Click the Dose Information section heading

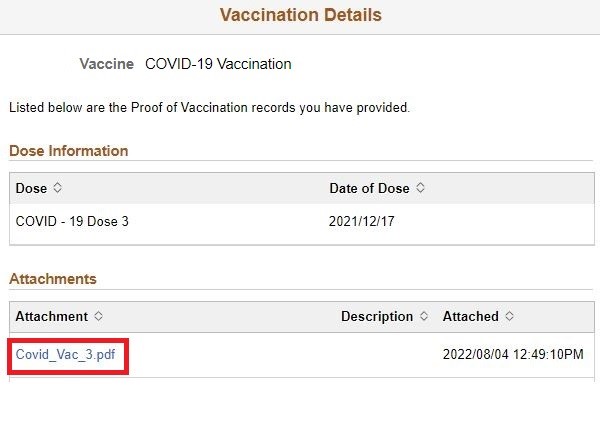[68, 151]
